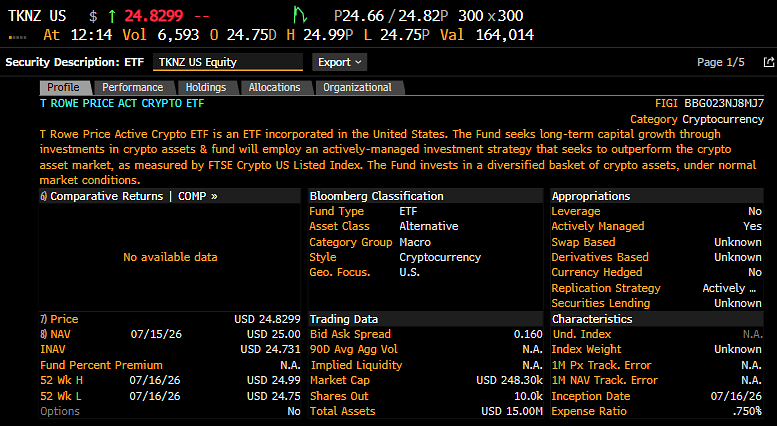Click the Index Weight label
This screenshot has width=777, height=426.
[x=586, y=349]
